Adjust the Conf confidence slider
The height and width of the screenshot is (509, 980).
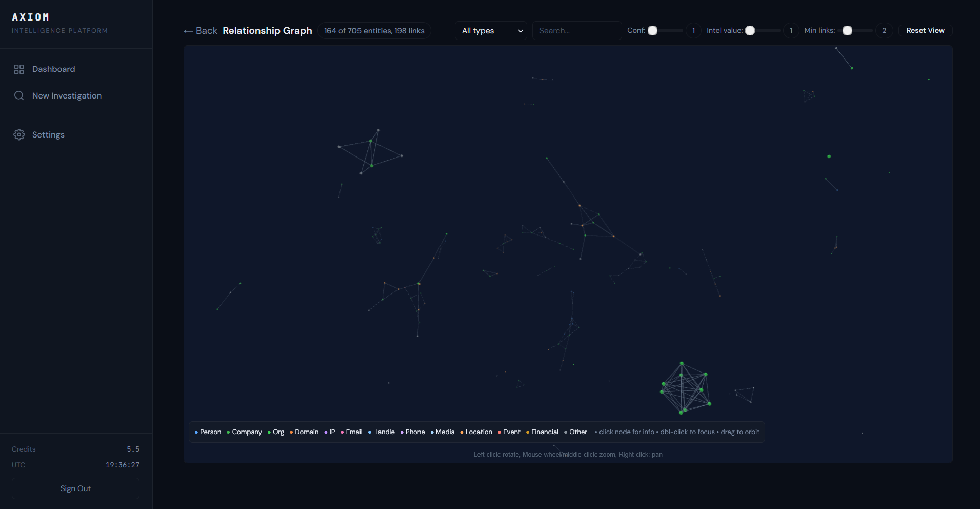coord(653,30)
